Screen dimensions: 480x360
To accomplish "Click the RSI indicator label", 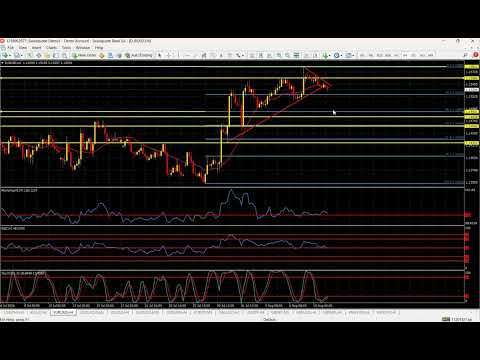I will point(13,229).
